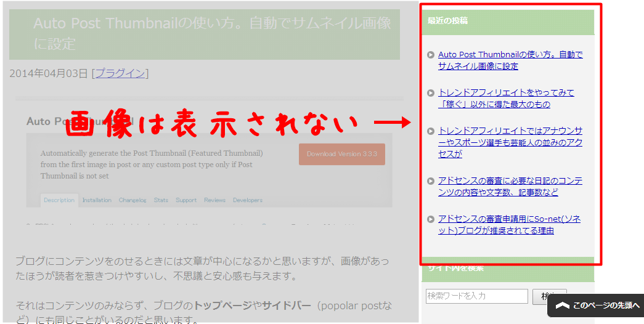The image size is (644, 324).
Task: Select the Reviews tab
Action: pos(215,200)
